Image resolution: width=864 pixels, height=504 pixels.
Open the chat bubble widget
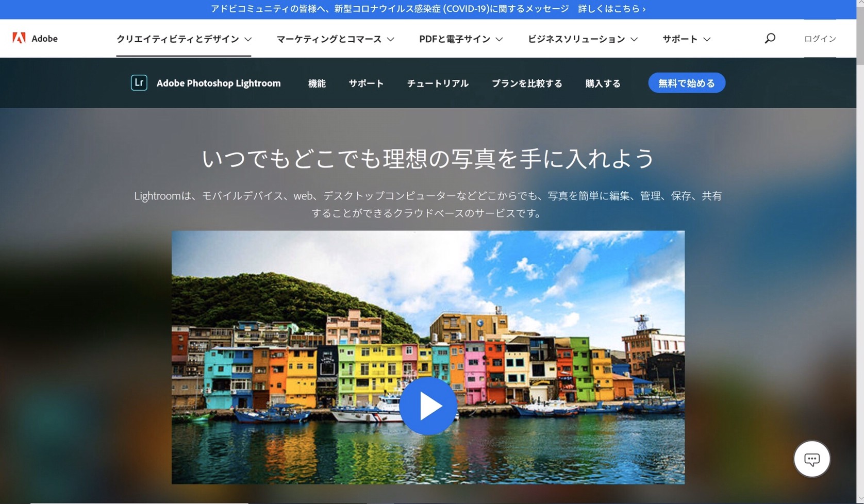[x=811, y=459]
